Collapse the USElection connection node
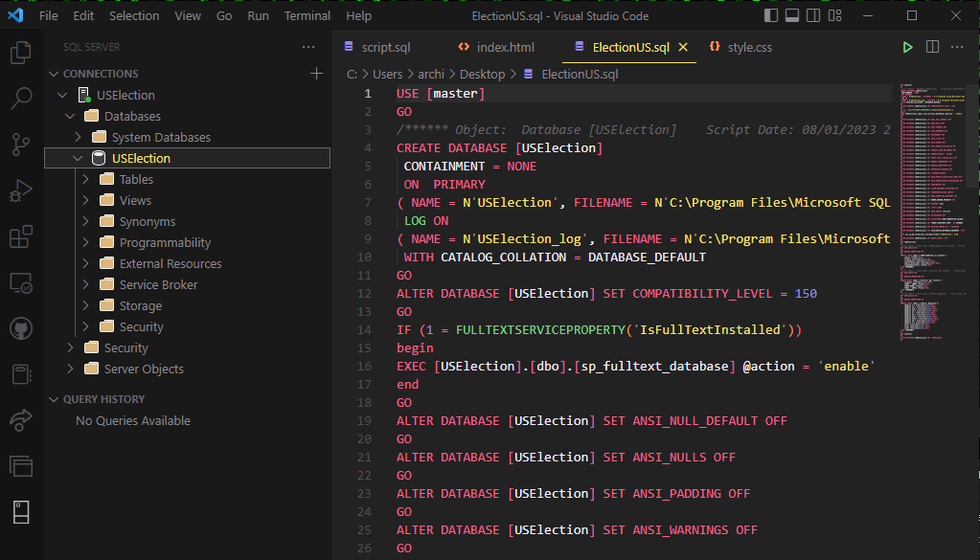This screenshot has height=560, width=980. (x=62, y=95)
